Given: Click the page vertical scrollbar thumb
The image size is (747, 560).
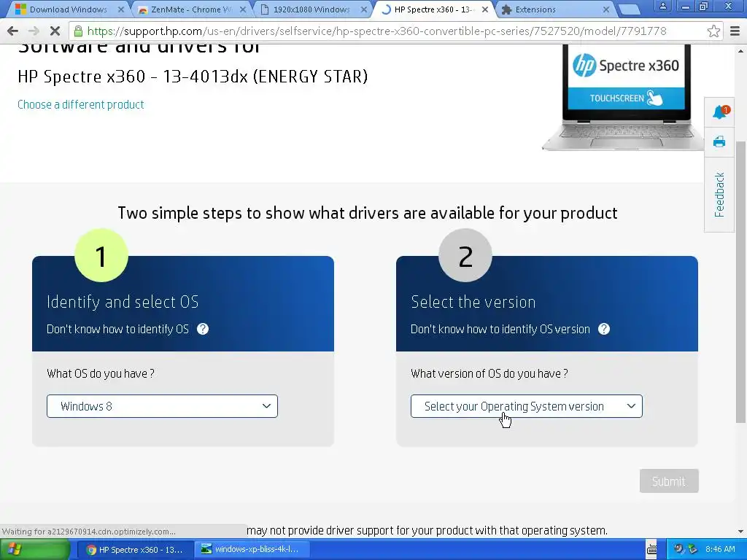Looking at the screenshot, I should 740,282.
